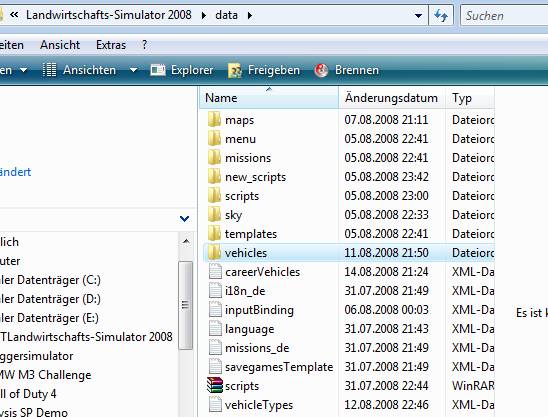
Task: Open the Extras menu
Action: 111,45
